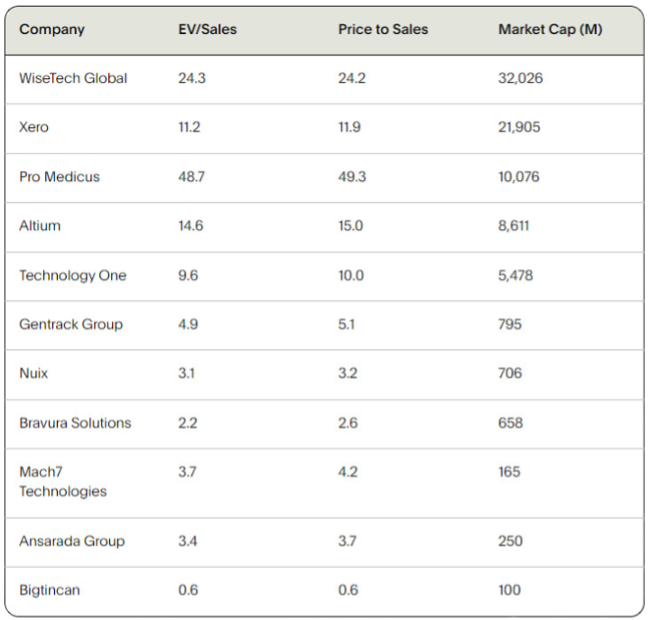Select the Bravura Solutions company cell

75,423
